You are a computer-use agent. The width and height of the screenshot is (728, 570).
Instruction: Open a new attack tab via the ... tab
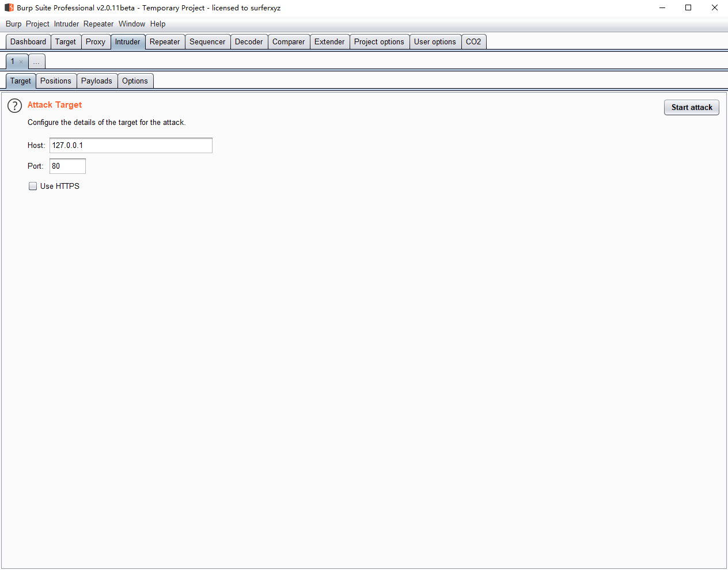coord(36,62)
